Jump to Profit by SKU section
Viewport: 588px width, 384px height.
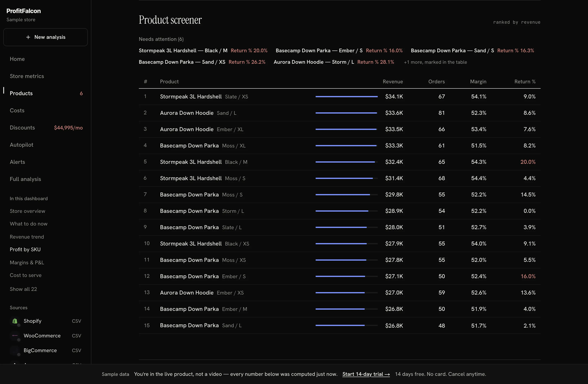click(x=25, y=250)
